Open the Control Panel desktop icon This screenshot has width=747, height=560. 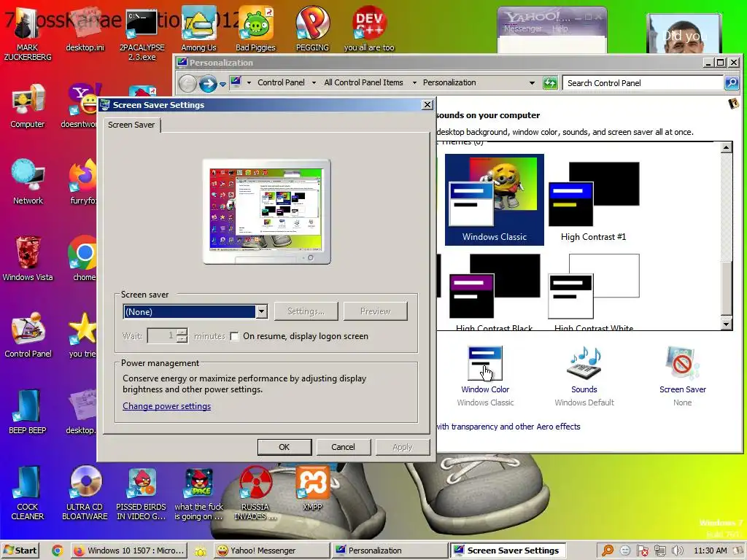click(28, 335)
